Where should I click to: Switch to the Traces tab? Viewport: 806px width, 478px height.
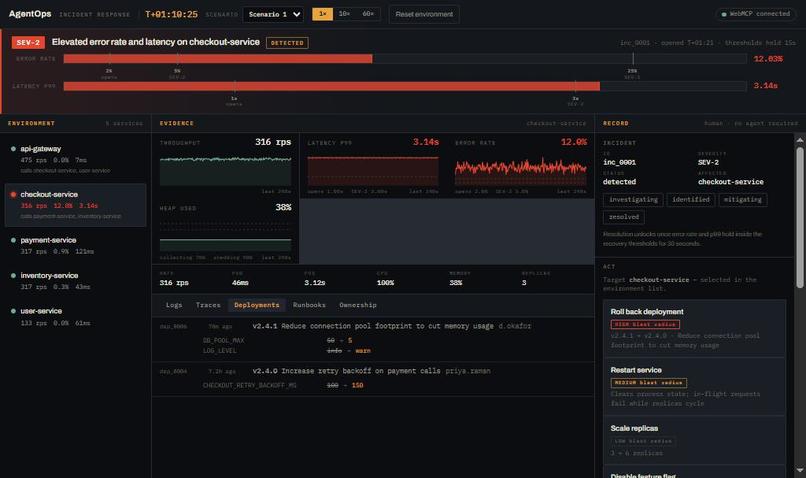click(x=208, y=305)
